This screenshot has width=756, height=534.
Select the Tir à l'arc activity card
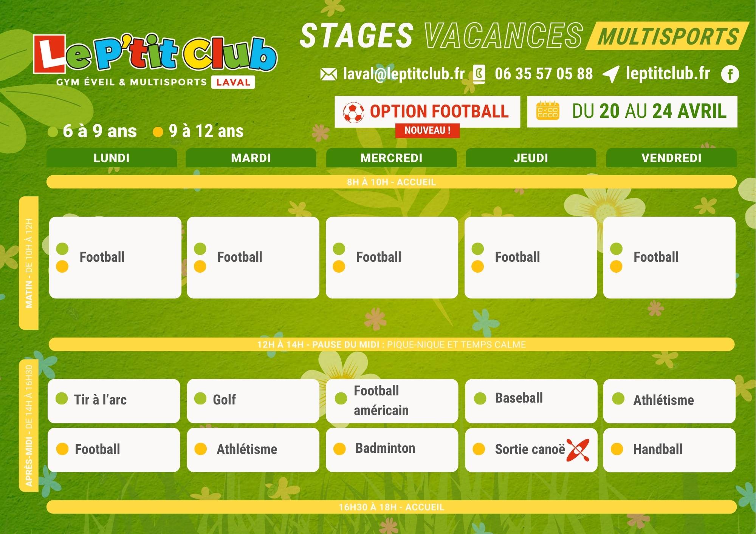click(114, 400)
